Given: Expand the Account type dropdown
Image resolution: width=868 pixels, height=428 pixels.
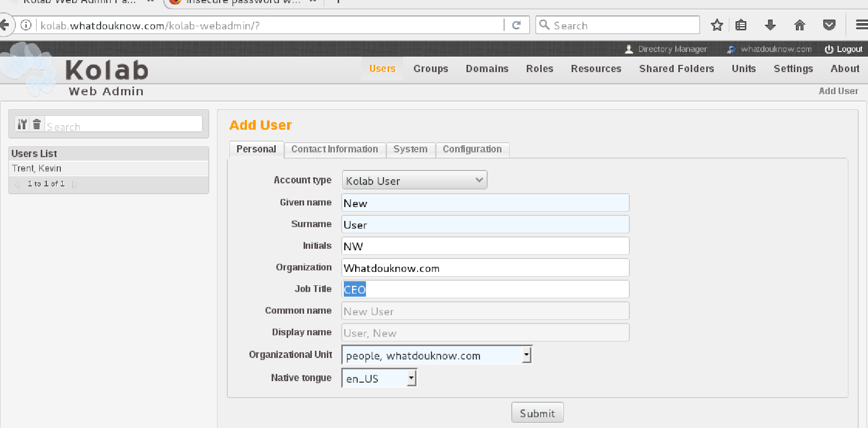Looking at the screenshot, I should pos(414,180).
